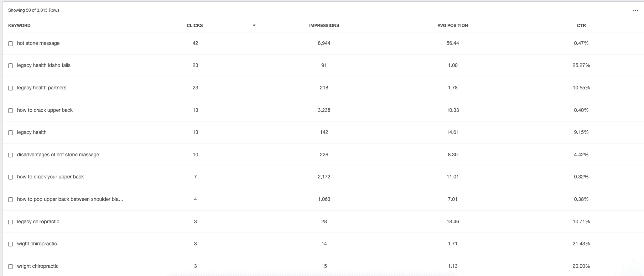Click the Clicks column header label

tap(194, 26)
